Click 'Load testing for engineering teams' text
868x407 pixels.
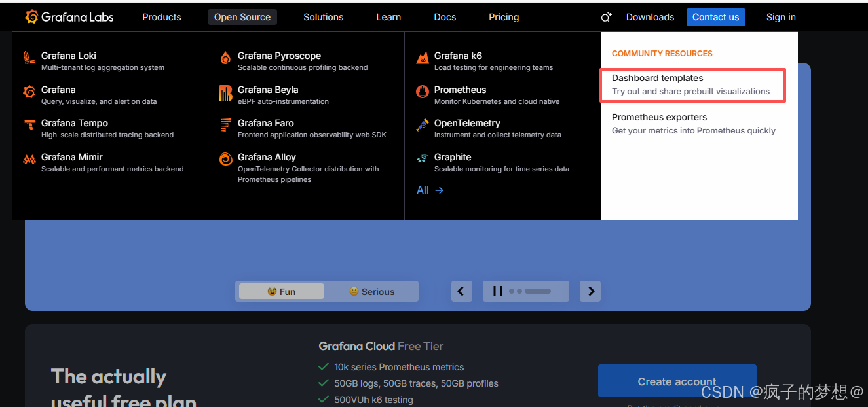click(494, 67)
